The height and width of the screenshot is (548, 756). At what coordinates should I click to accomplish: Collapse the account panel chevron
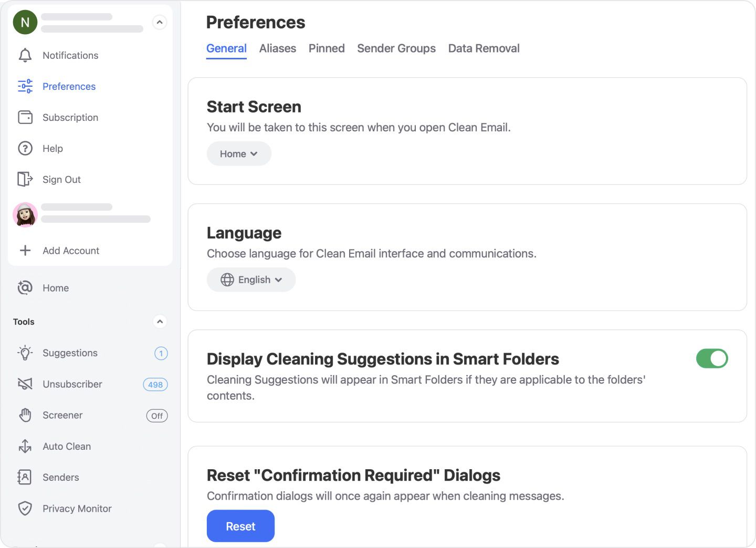[160, 22]
